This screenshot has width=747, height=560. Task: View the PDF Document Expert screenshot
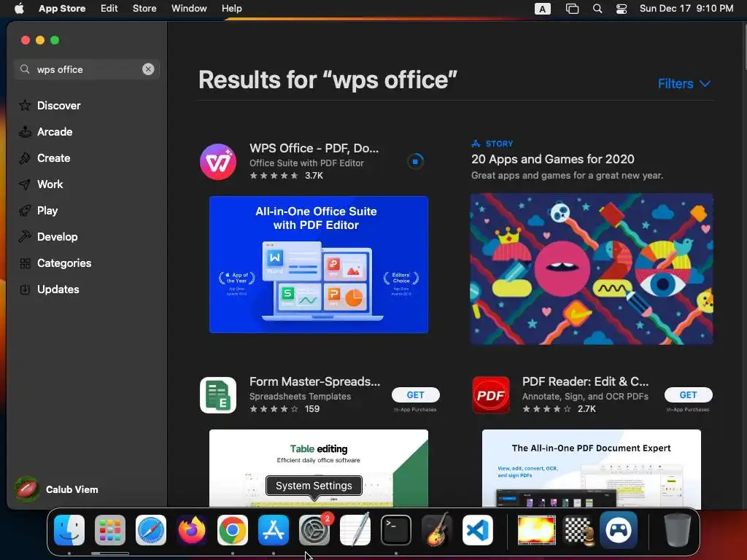(x=592, y=468)
